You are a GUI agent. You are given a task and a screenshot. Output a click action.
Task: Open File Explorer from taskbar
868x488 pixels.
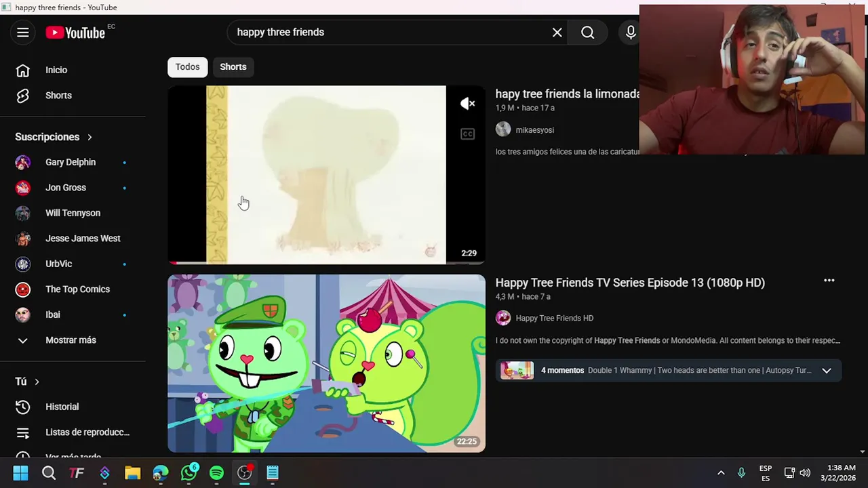point(132,473)
